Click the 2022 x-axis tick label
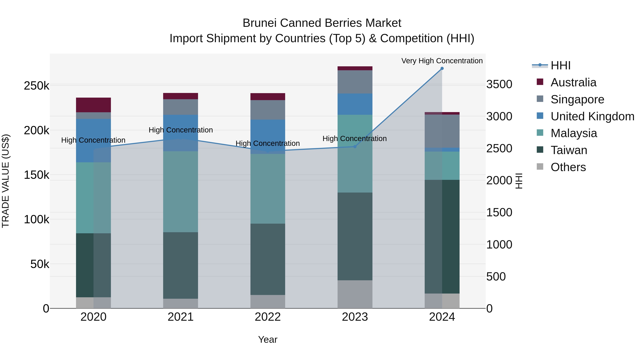Image resolution: width=644 pixels, height=362 pixels. 268,317
